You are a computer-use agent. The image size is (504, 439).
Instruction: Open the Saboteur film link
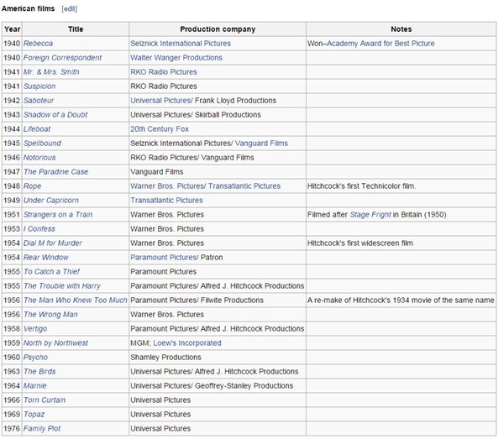[x=39, y=101]
